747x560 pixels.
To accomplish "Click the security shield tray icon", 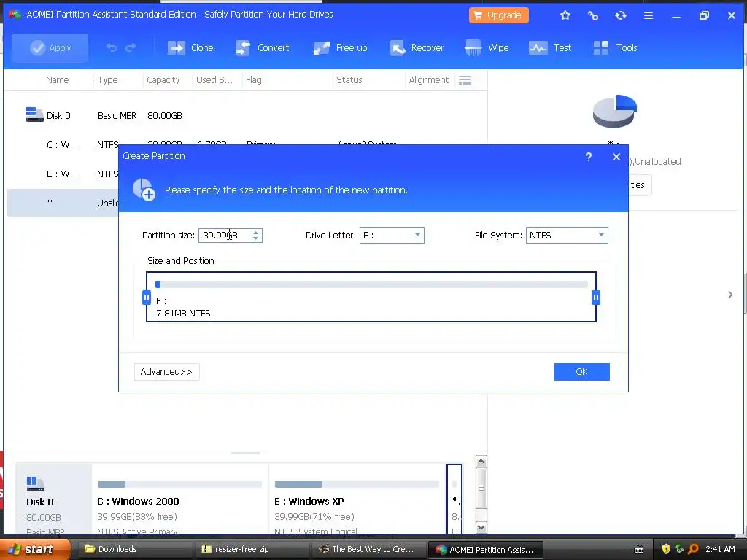I will pos(666,549).
